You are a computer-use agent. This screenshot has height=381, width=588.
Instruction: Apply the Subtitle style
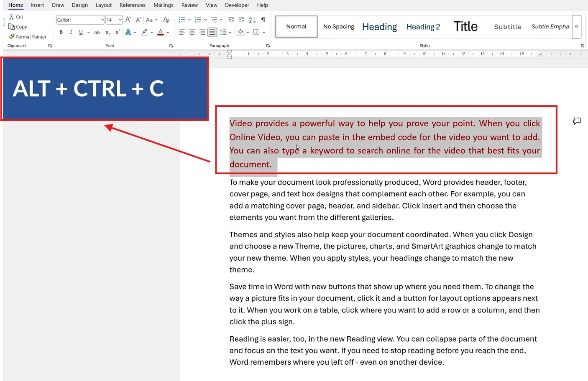508,26
